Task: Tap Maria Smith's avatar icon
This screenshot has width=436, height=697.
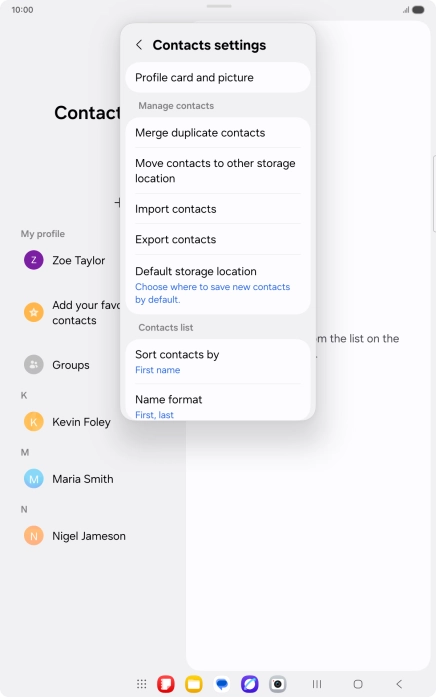Action: point(34,479)
